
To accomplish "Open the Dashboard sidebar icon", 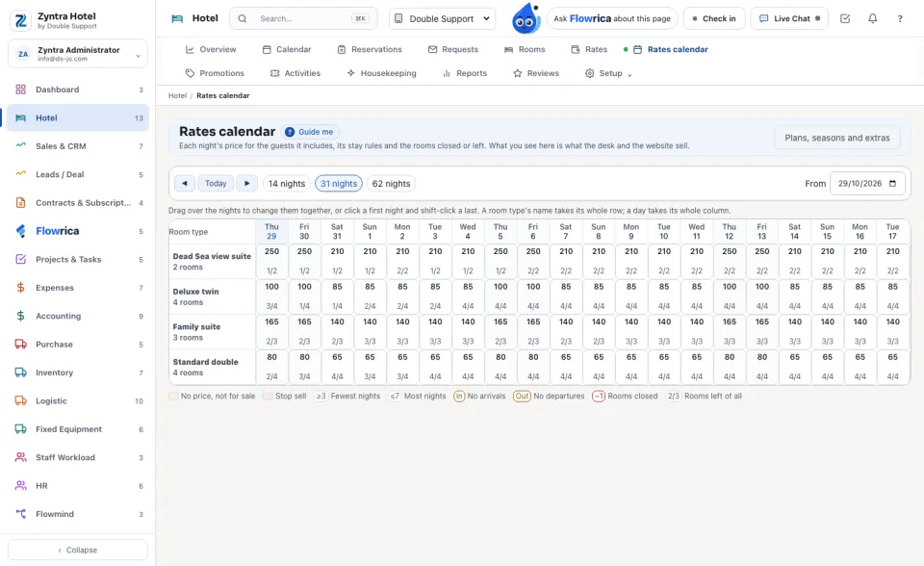I will coord(20,90).
